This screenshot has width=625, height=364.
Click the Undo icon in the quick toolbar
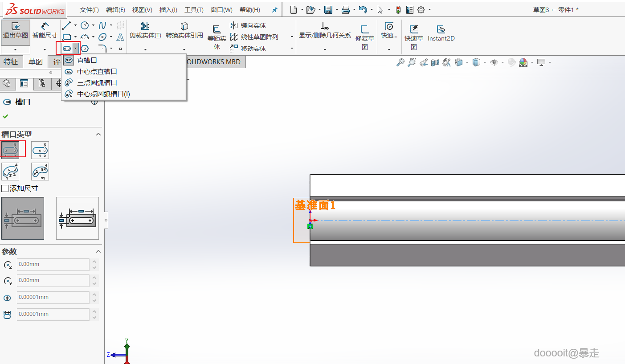pyautogui.click(x=363, y=10)
